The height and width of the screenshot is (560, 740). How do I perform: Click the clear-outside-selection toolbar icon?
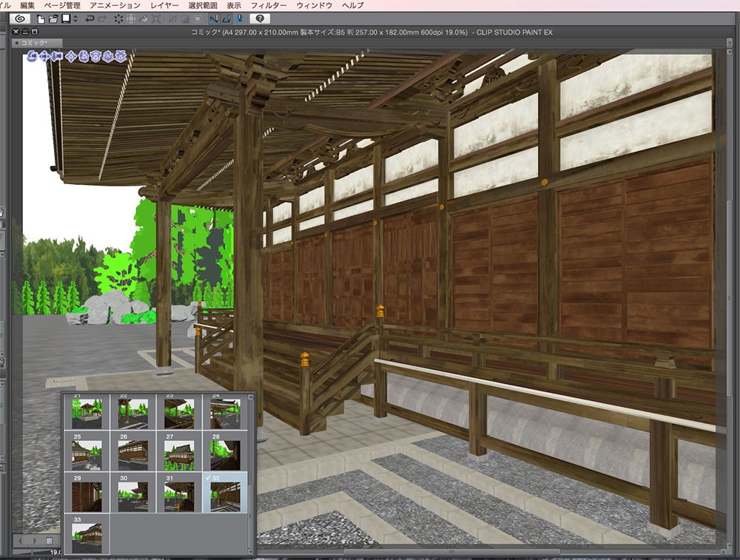click(131, 19)
